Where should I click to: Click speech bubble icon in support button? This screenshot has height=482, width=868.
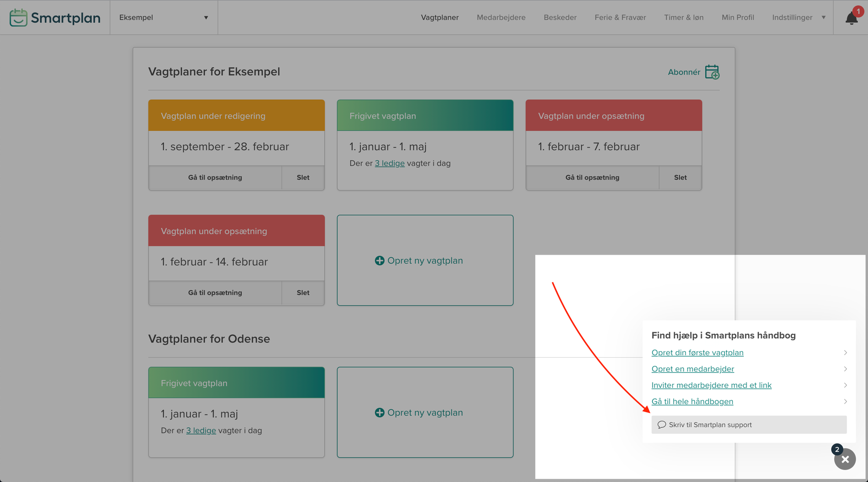[661, 425]
